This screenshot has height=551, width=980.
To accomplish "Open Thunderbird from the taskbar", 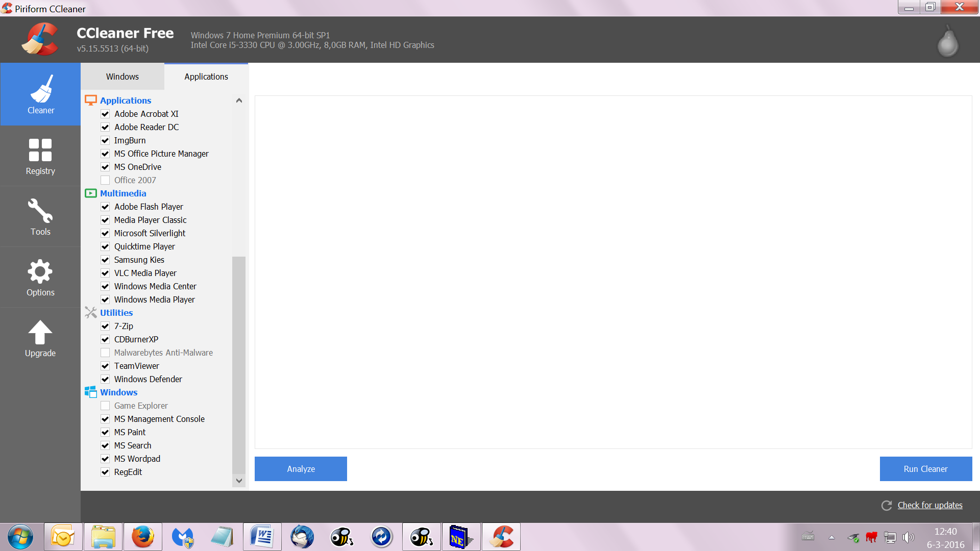I will (x=302, y=537).
